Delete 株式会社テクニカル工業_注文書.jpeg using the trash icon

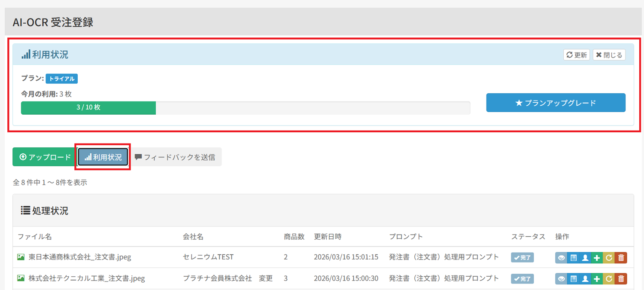coord(621,278)
